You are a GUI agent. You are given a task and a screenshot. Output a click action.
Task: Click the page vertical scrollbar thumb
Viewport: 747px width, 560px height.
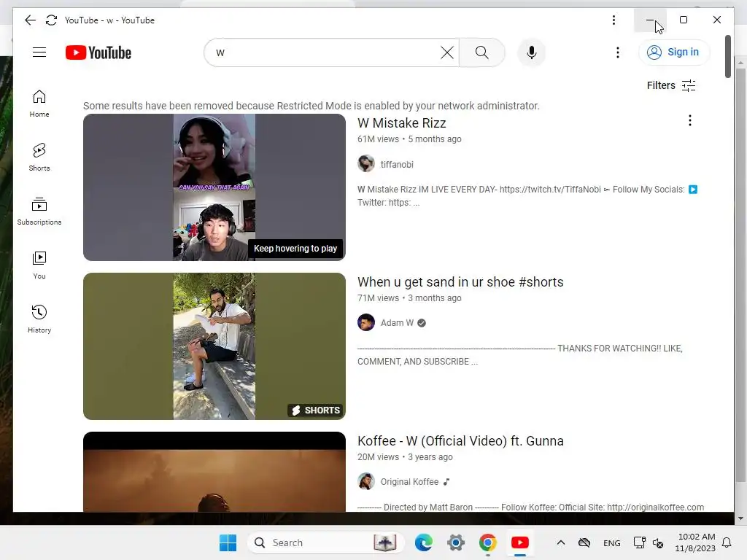click(727, 56)
